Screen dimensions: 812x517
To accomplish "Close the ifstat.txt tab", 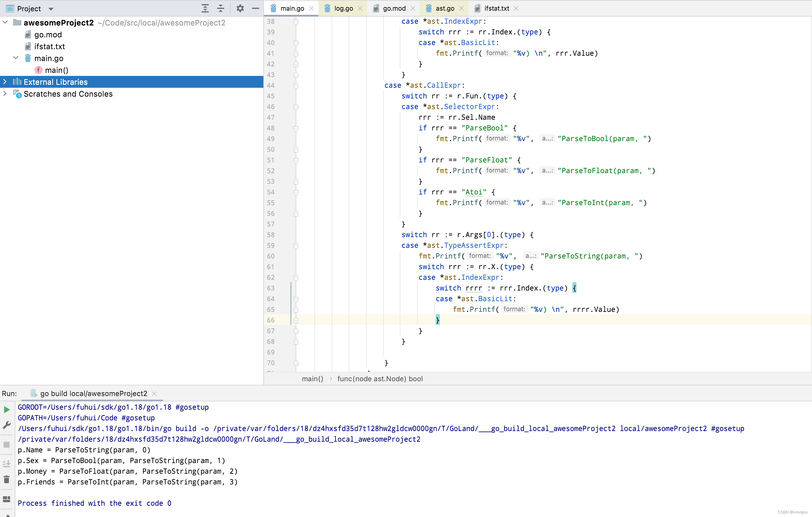I will (516, 8).
